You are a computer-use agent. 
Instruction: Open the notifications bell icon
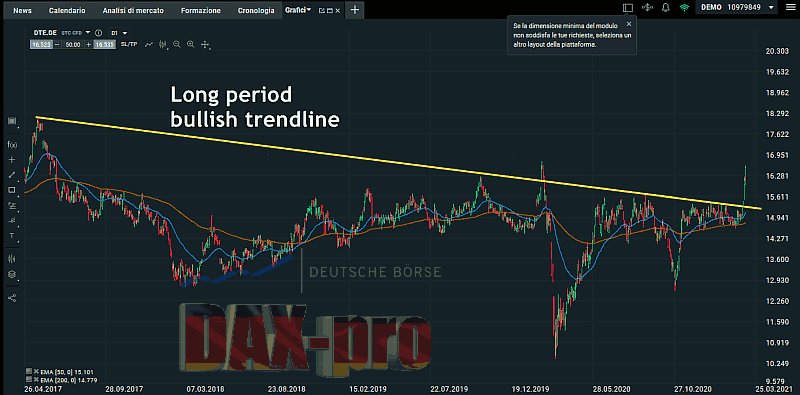click(x=665, y=8)
